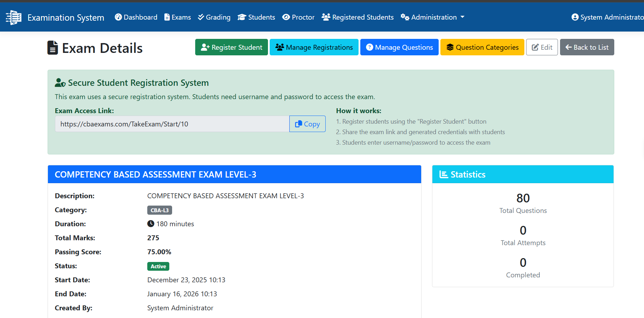
Task: Click the Dashboard gauge icon
Action: point(118,17)
